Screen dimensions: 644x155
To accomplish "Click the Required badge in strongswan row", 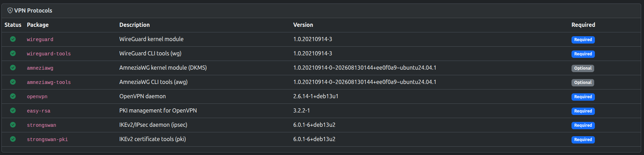I will [583, 125].
